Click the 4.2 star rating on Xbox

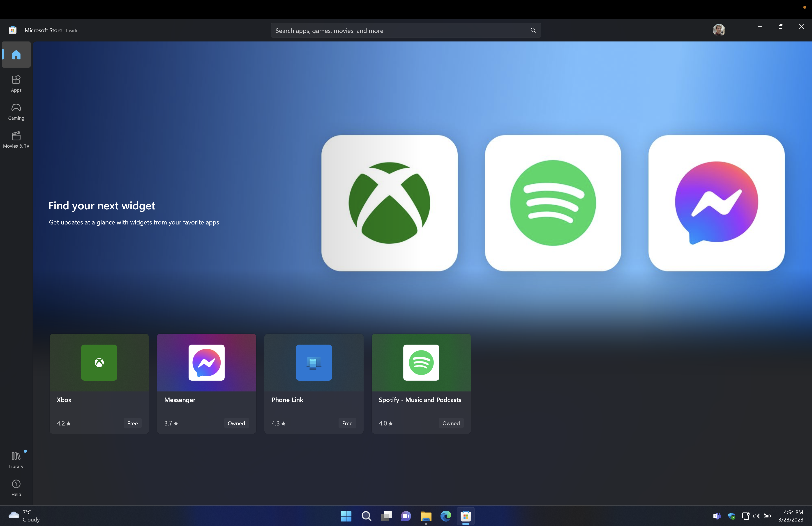click(63, 423)
